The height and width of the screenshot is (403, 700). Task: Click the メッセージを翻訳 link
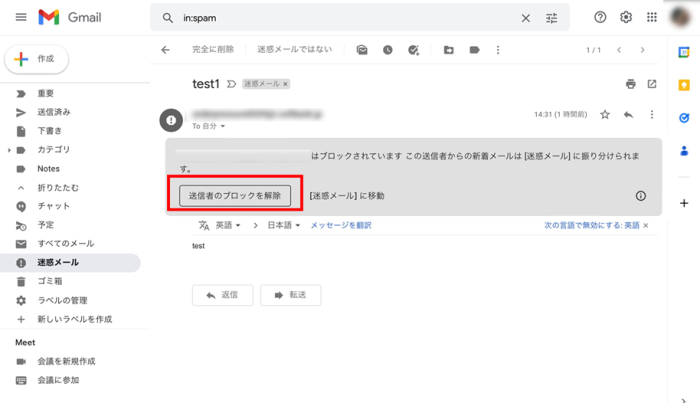pyautogui.click(x=340, y=225)
